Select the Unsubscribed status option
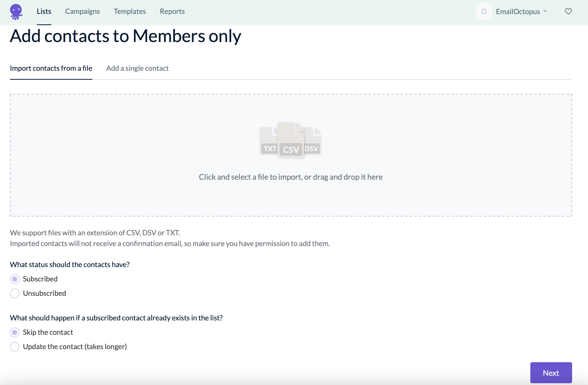The image size is (588, 385). click(15, 293)
